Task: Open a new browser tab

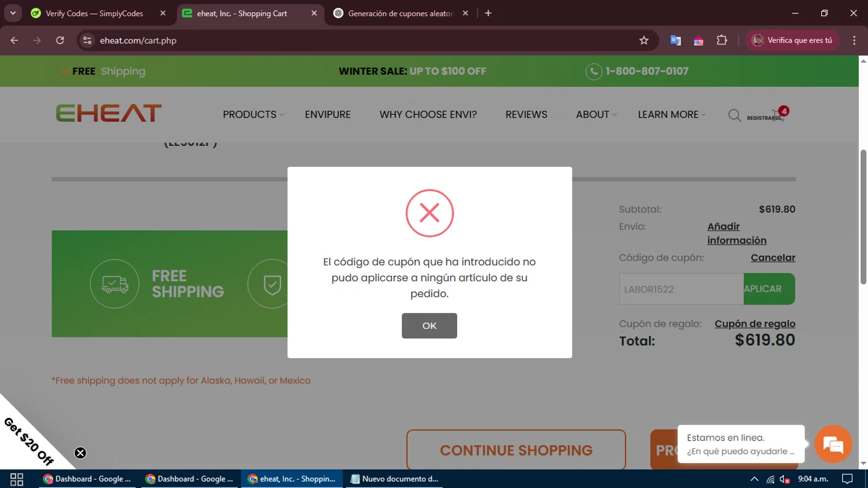Action: [488, 13]
